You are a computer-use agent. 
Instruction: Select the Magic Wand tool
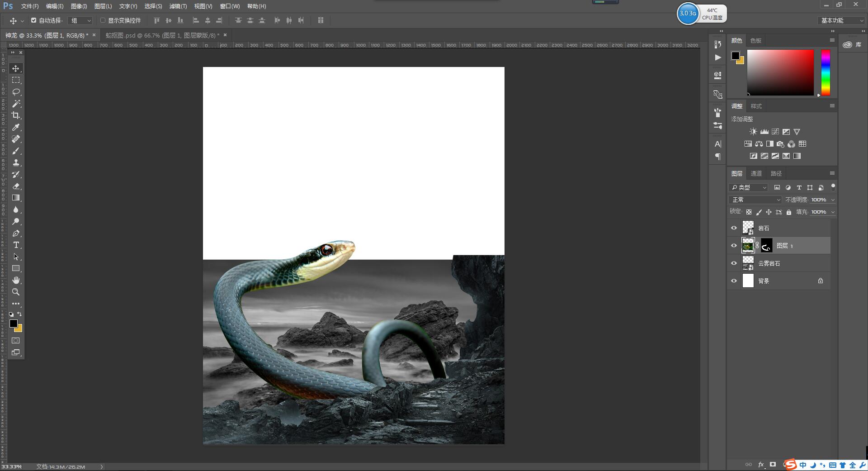click(x=16, y=104)
